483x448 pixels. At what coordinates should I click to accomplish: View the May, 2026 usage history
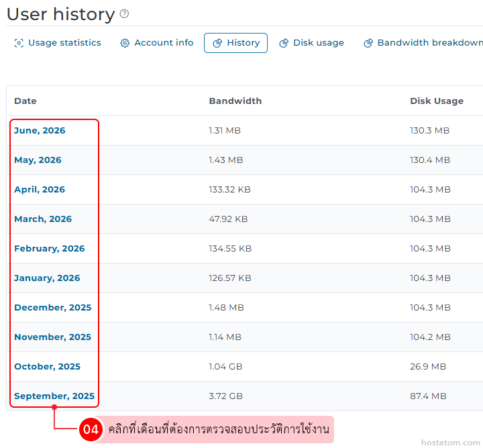click(x=38, y=160)
